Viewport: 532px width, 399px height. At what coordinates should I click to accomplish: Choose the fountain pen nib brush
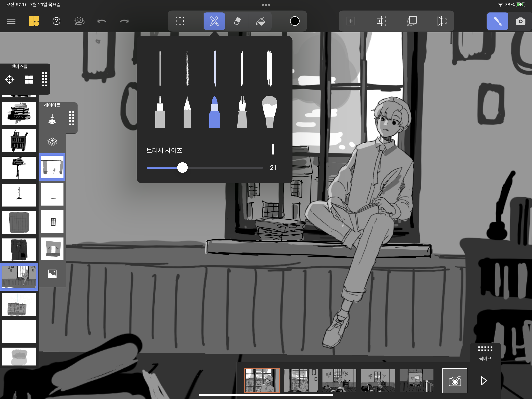[242, 112]
